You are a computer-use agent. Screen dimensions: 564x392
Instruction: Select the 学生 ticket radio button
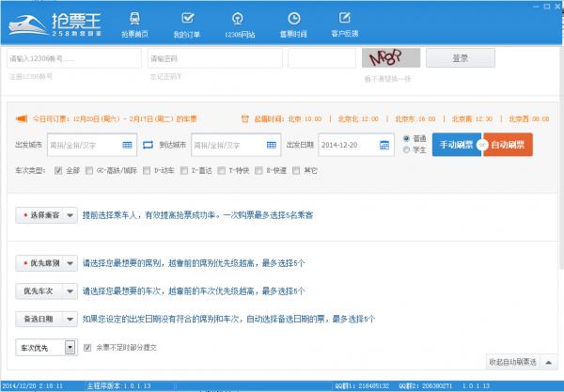point(407,149)
